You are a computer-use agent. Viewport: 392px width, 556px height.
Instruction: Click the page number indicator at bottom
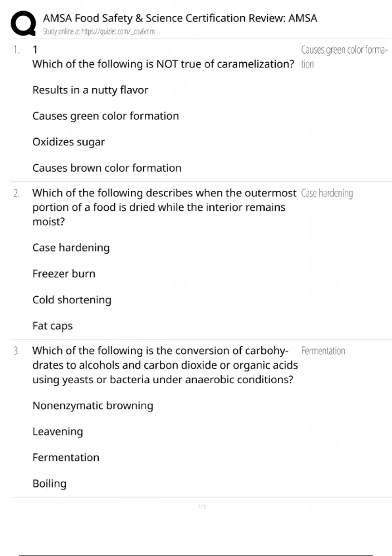pos(202,507)
